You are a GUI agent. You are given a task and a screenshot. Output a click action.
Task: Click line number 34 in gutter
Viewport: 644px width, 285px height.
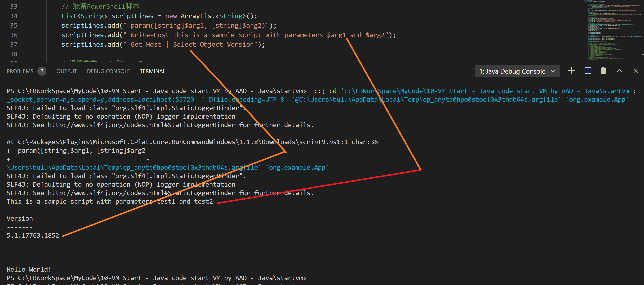coord(14,16)
